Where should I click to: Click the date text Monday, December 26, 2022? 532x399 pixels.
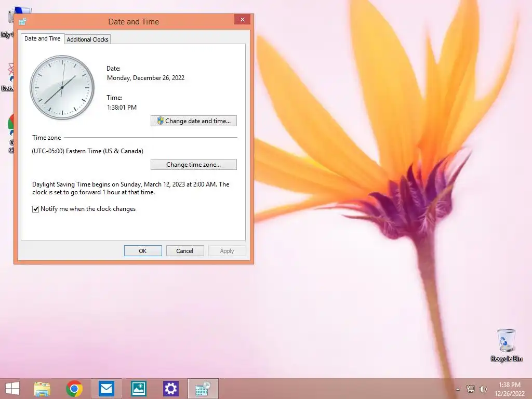(x=145, y=78)
